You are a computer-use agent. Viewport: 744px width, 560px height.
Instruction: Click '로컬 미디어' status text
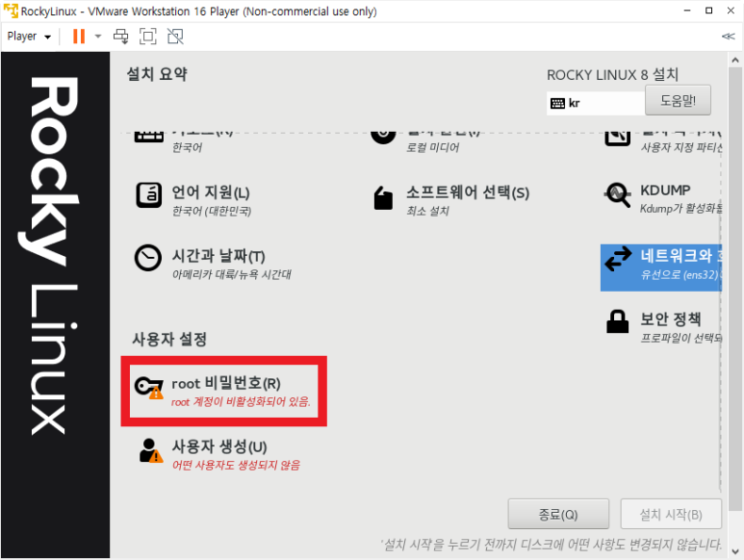click(432, 147)
